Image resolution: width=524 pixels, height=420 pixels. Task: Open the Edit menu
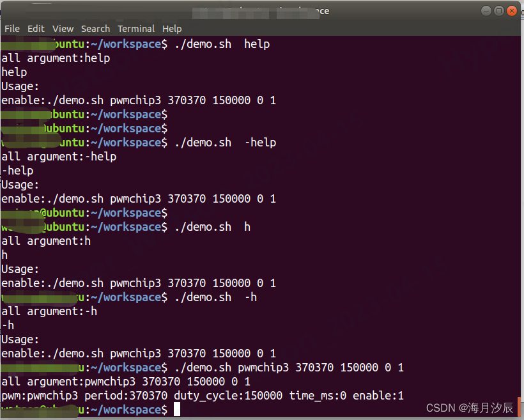tap(36, 28)
